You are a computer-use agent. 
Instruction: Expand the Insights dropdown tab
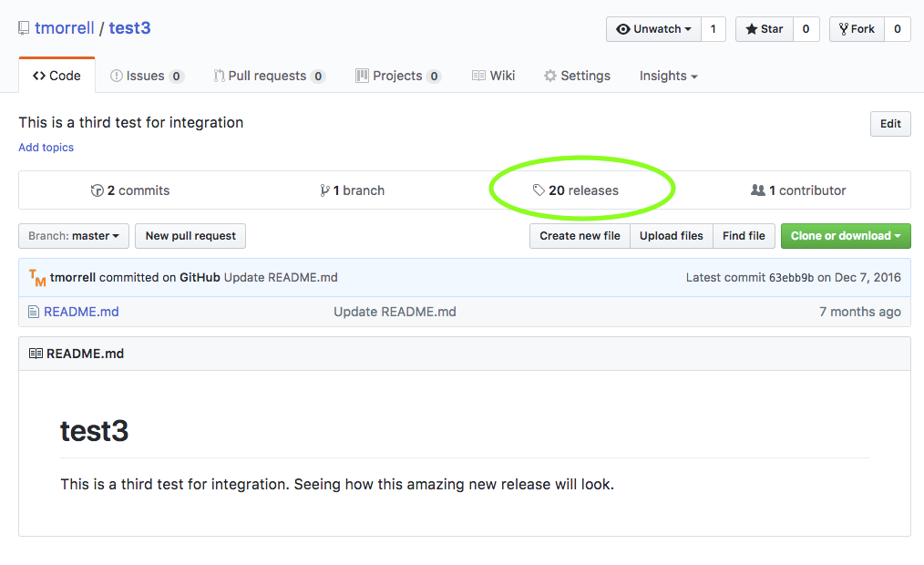tap(668, 76)
